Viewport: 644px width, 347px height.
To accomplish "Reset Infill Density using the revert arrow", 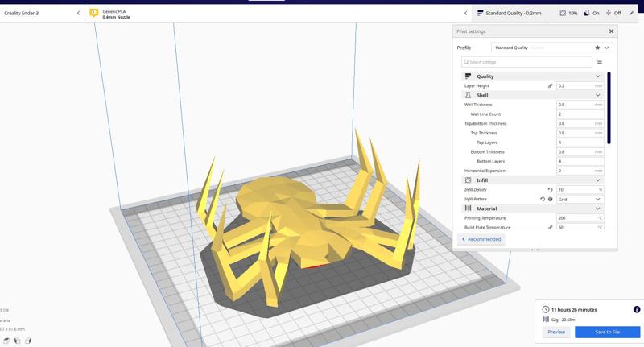I will coord(550,190).
